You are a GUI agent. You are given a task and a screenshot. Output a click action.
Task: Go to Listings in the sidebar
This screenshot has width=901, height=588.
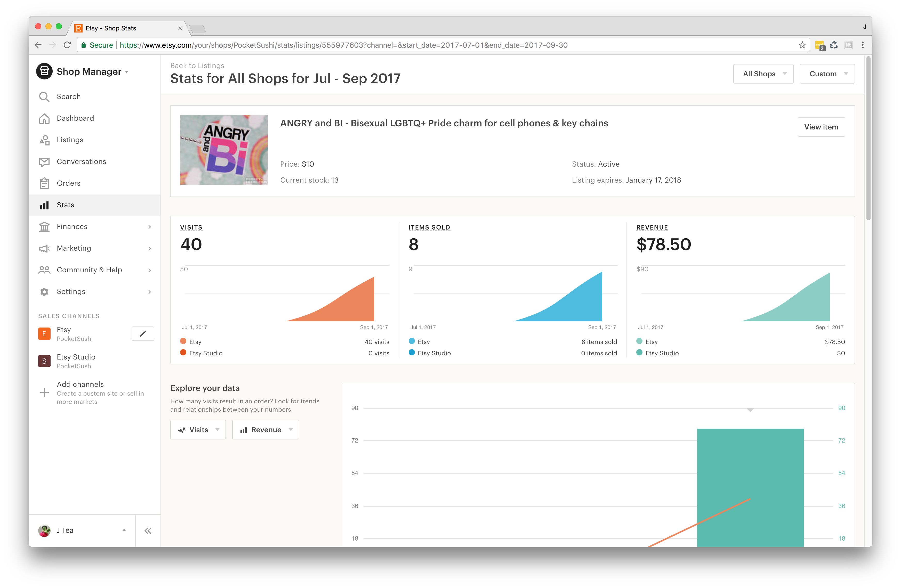[x=95, y=140]
